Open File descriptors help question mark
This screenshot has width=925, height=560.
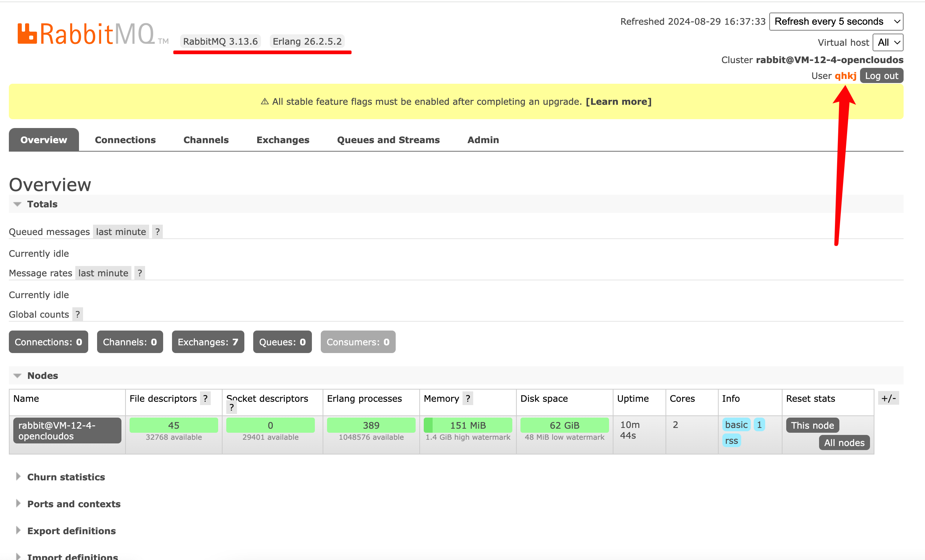pyautogui.click(x=205, y=398)
